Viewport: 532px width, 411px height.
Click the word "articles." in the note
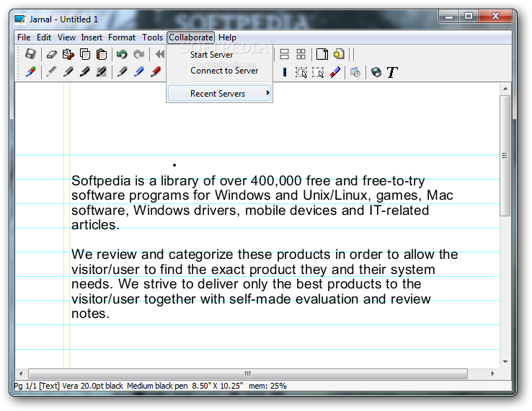click(x=95, y=225)
